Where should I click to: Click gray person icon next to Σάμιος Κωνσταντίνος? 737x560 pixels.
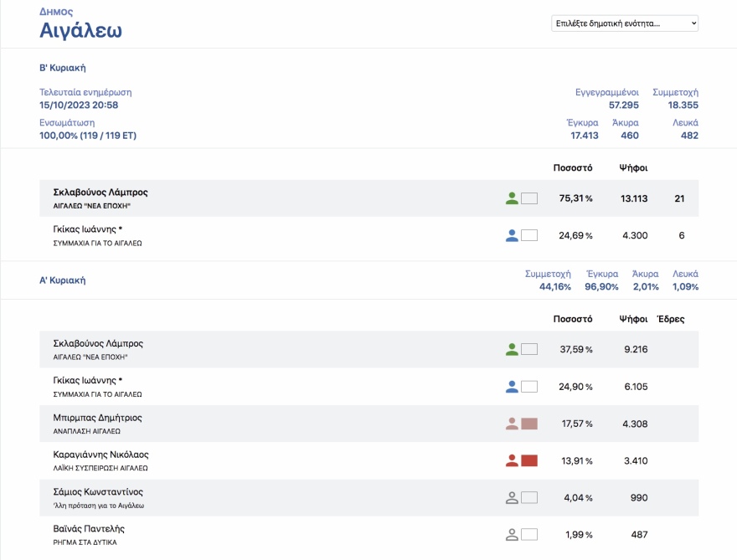(512, 497)
